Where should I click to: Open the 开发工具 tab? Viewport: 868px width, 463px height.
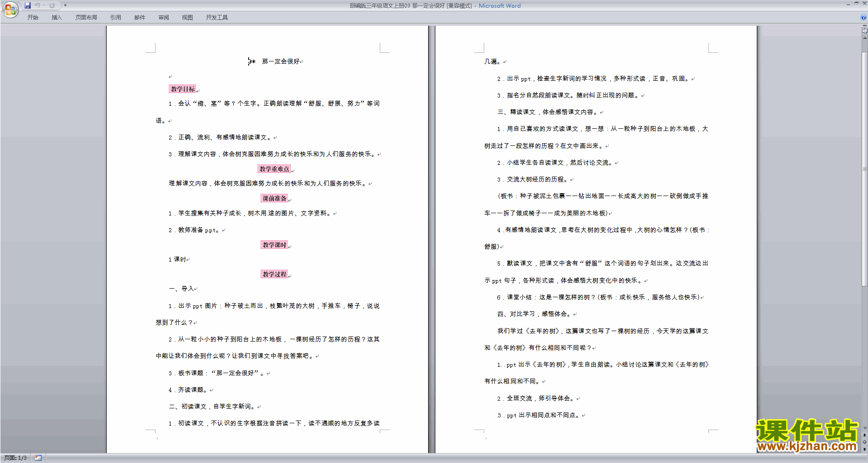217,18
